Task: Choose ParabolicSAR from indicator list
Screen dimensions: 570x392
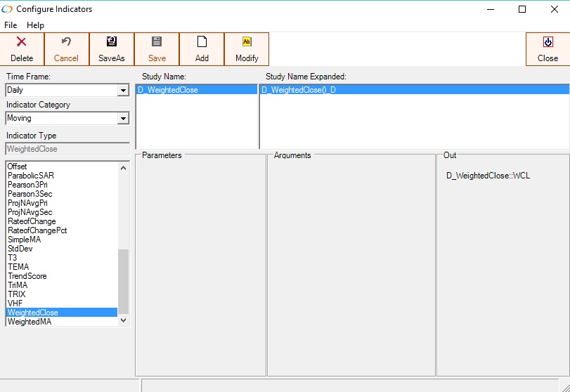Action: coord(30,176)
